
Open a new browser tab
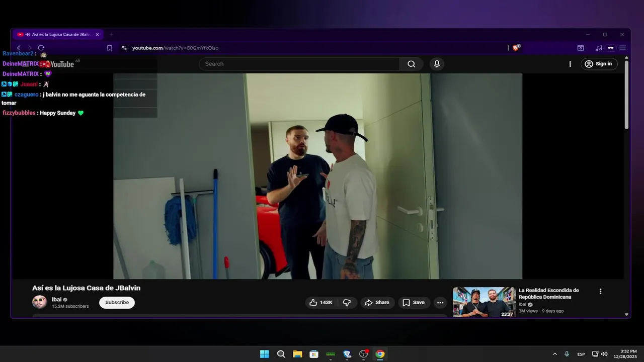111,35
